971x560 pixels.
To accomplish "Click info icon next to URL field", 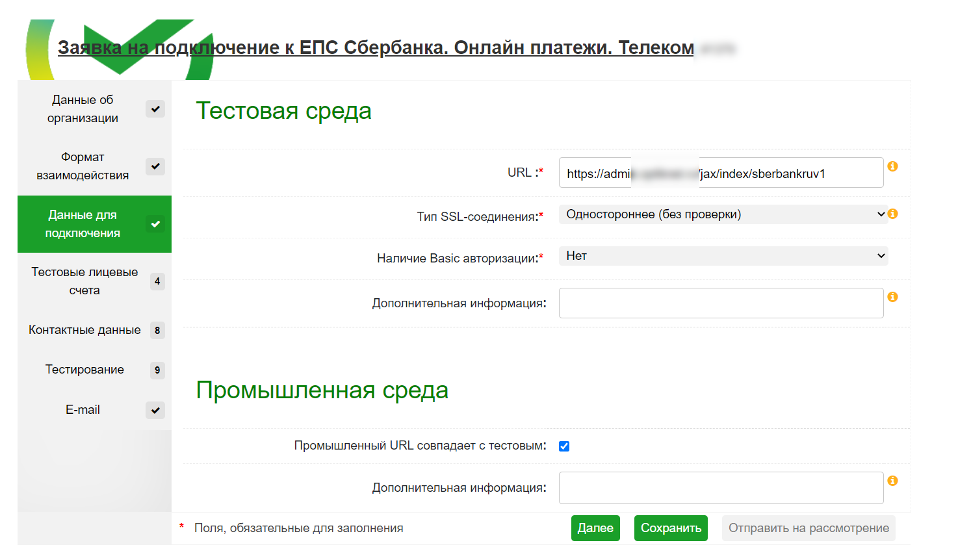I will 892,166.
